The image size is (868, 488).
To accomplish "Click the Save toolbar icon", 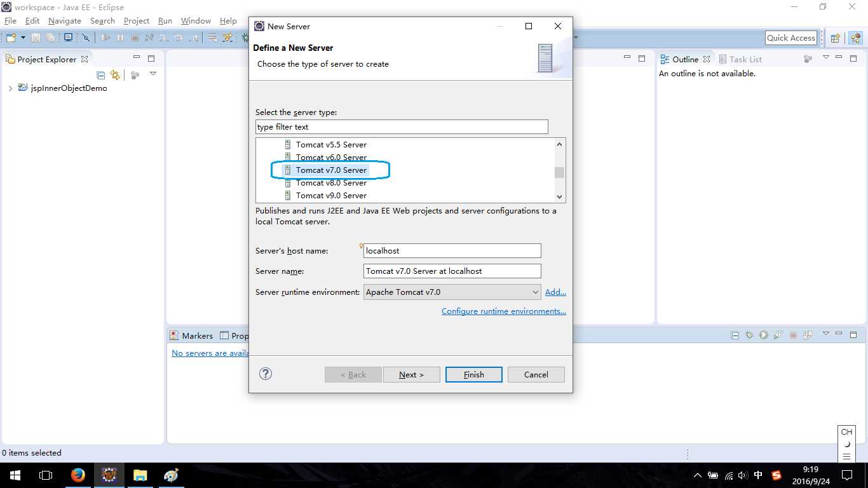I will point(36,38).
